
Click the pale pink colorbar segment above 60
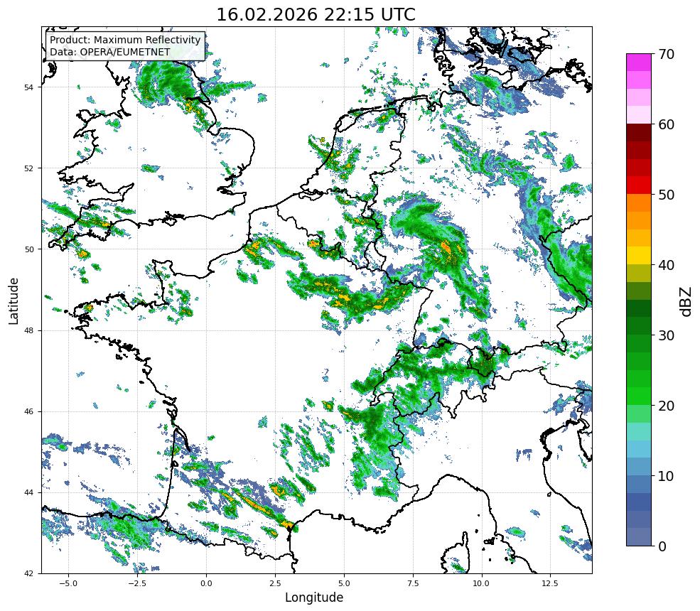639,115
